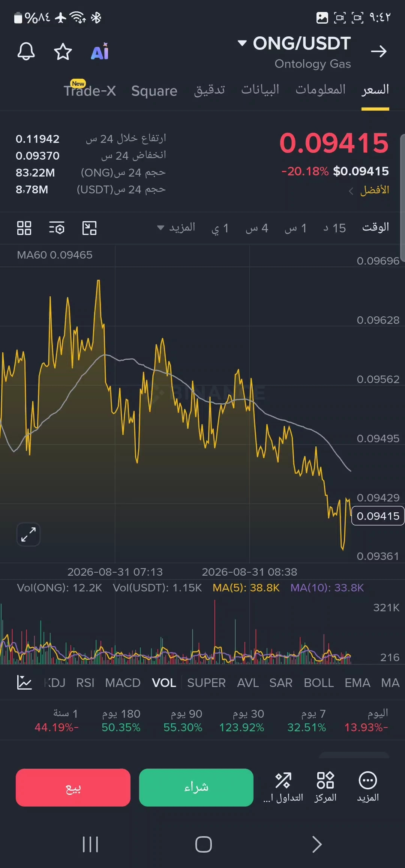The image size is (405, 868).
Task: Tap the MA(5): 38.8K volume label
Action: [x=246, y=588]
